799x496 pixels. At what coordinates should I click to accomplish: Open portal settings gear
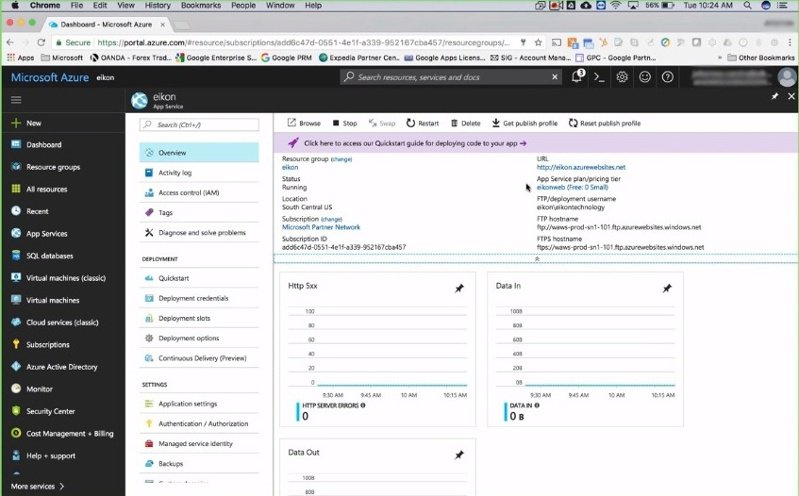[x=622, y=77]
